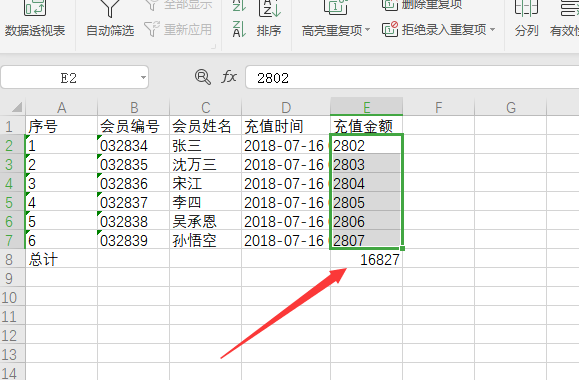Select column F header
The height and width of the screenshot is (380, 579).
438,107
